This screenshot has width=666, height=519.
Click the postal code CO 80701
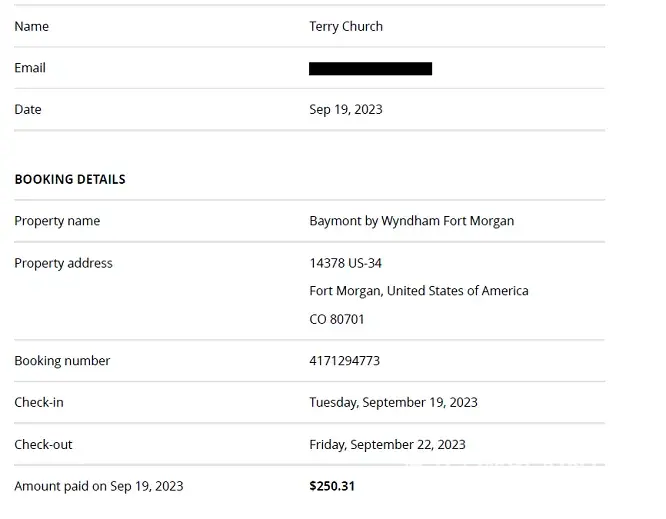(337, 319)
